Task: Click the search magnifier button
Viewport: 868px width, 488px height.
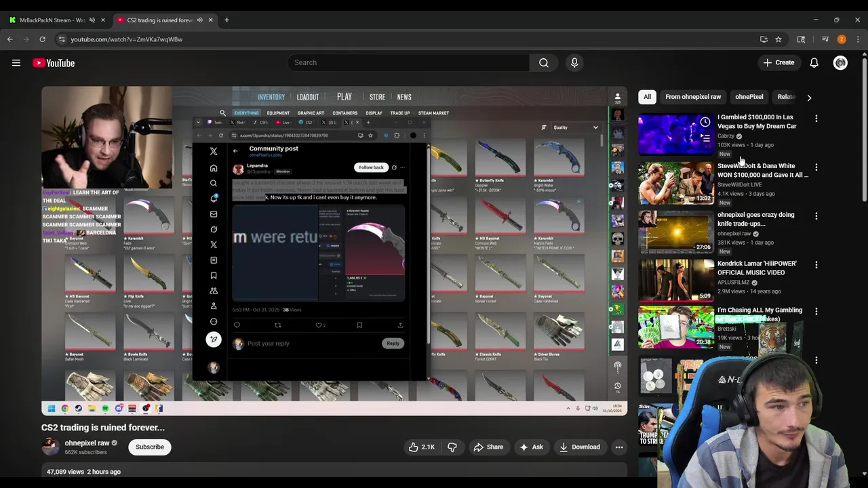Action: pos(544,62)
